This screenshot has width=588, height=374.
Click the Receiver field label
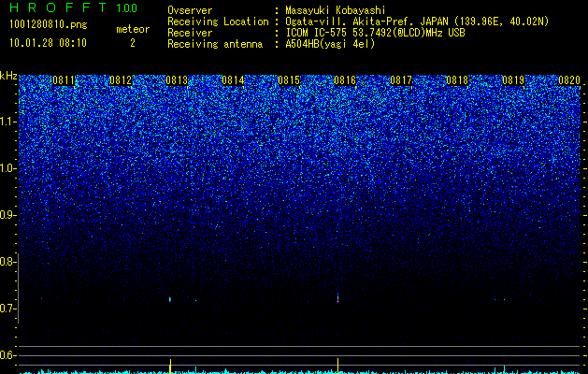(x=190, y=33)
